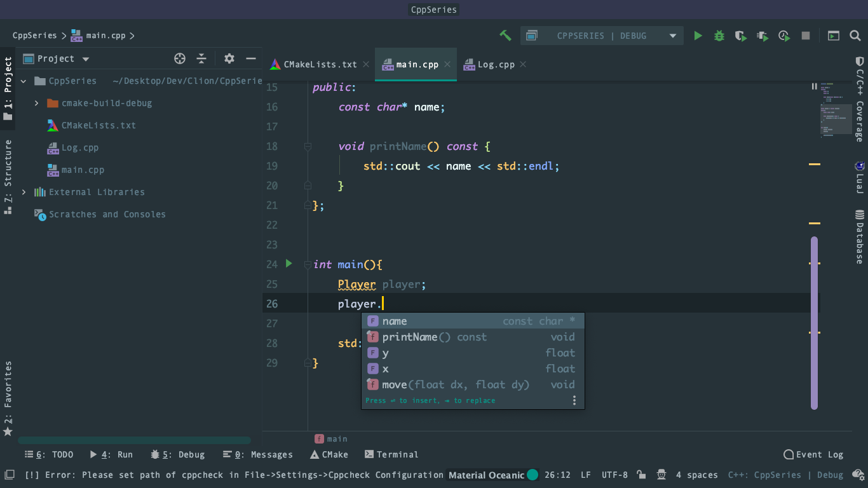
Task: Open the three-dot menu in the completion popup
Action: [574, 400]
